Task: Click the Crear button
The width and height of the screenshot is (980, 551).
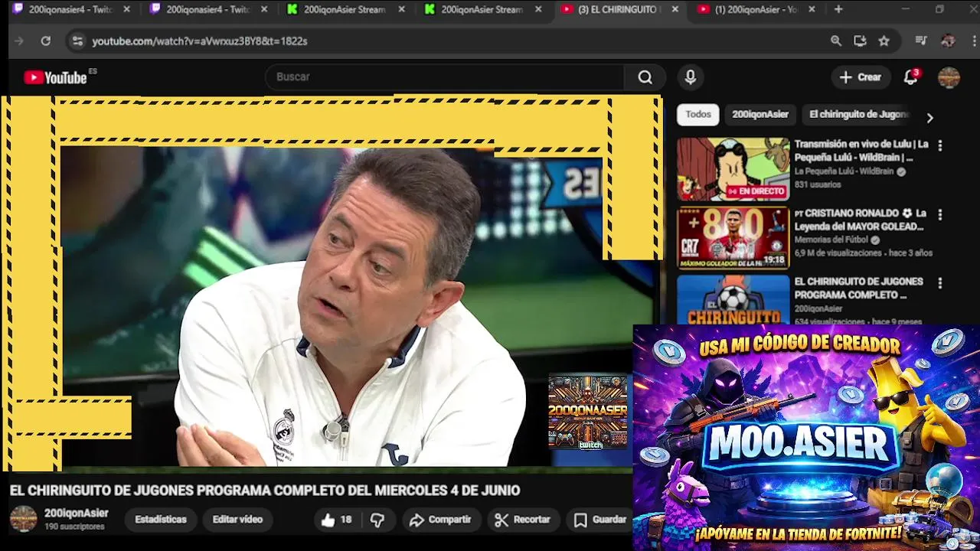Action: point(860,77)
